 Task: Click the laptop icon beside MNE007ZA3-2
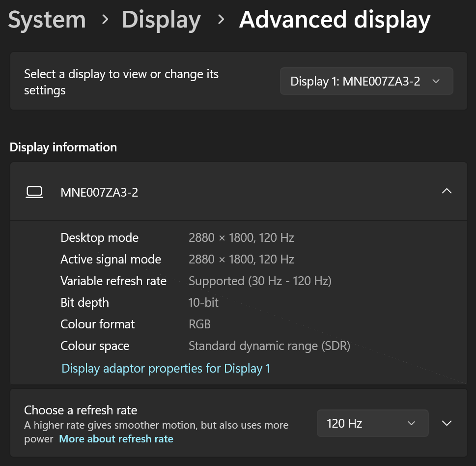click(x=34, y=192)
